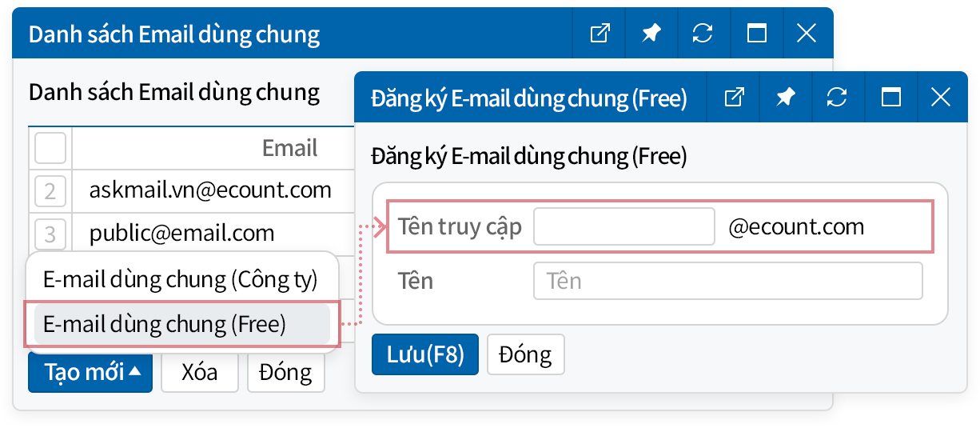Focus the Tên truy cập input field
The width and height of the screenshot is (980, 428).
coord(623,226)
